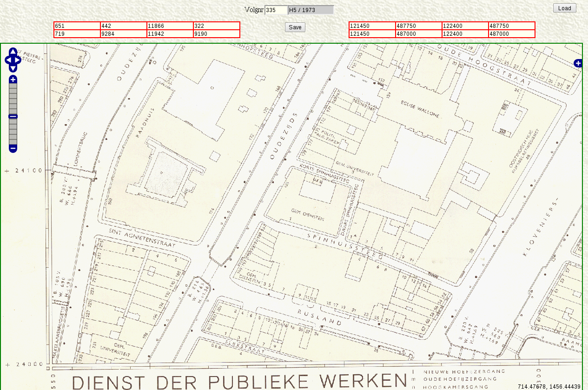
Task: Select the cell containing 11866
Action: tap(170, 26)
